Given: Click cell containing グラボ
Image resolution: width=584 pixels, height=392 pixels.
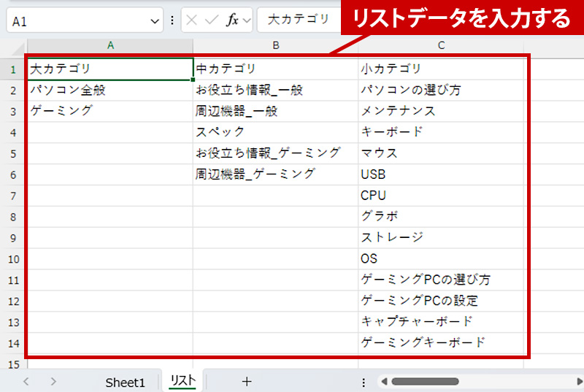Looking at the screenshot, I should (x=441, y=216).
